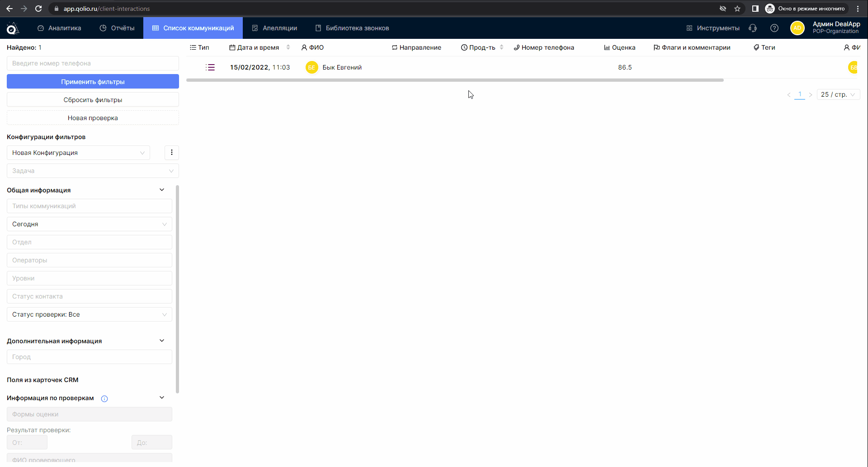Click Применить фильтры button

pos(93,82)
